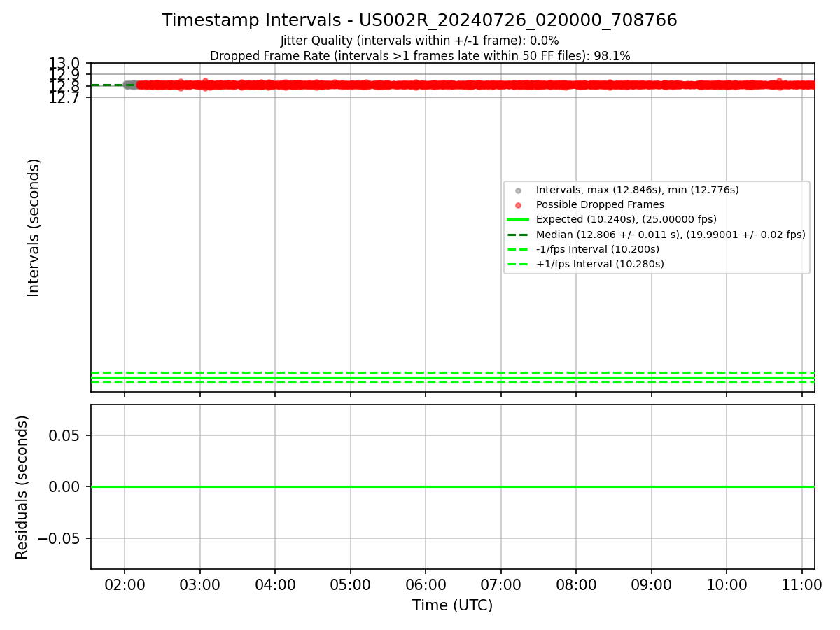The image size is (840, 630).
Task: Click the −0.05 residuals tick label
Action: [x=58, y=538]
